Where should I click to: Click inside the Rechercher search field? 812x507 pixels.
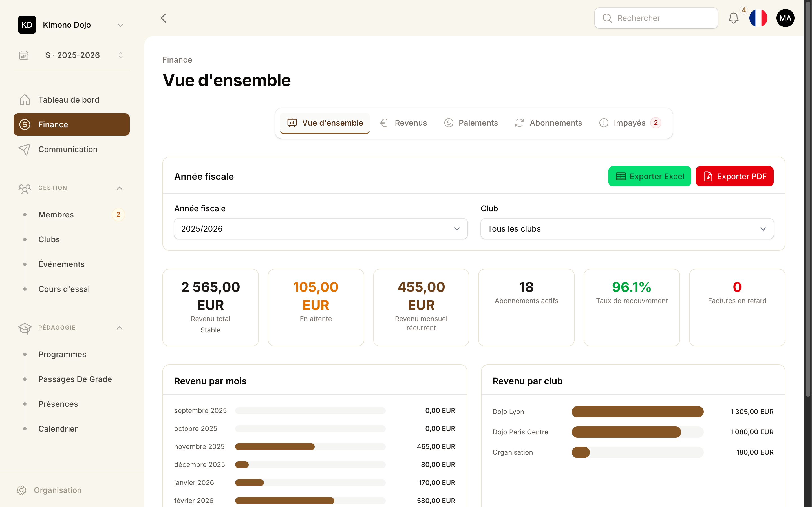coord(656,18)
